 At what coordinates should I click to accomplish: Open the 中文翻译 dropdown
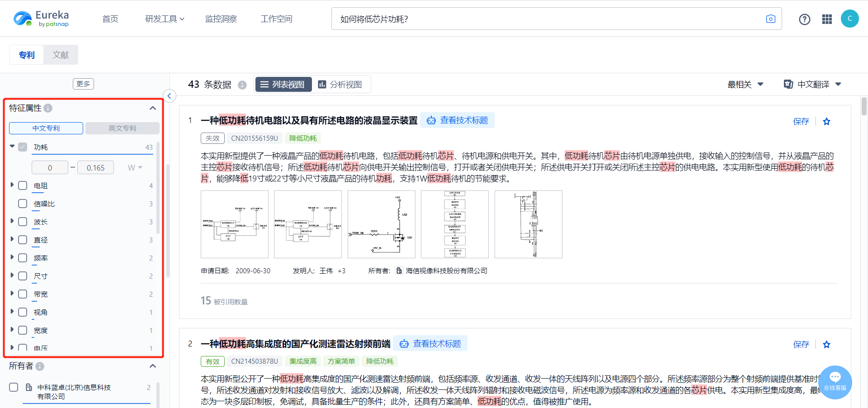pos(812,85)
